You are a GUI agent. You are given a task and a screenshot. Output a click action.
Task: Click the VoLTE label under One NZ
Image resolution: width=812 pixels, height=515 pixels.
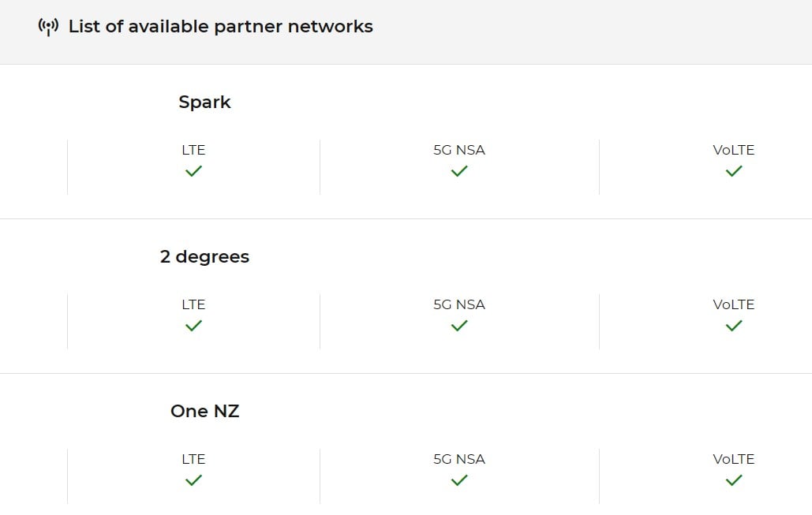click(x=734, y=459)
